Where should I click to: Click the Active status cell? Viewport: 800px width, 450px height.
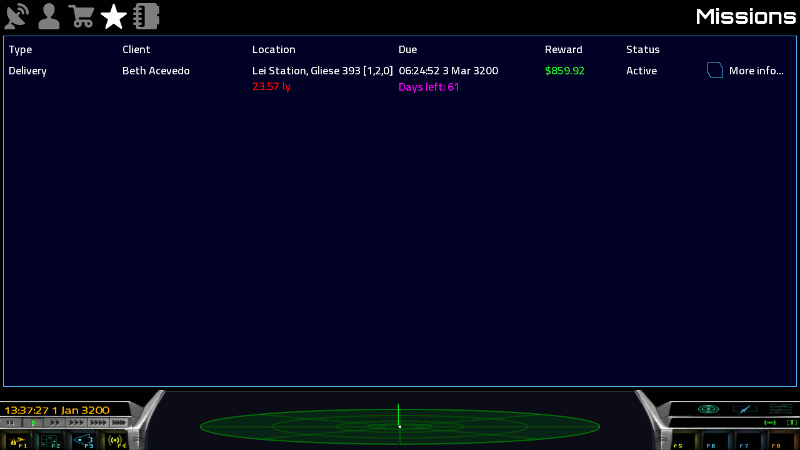641,71
